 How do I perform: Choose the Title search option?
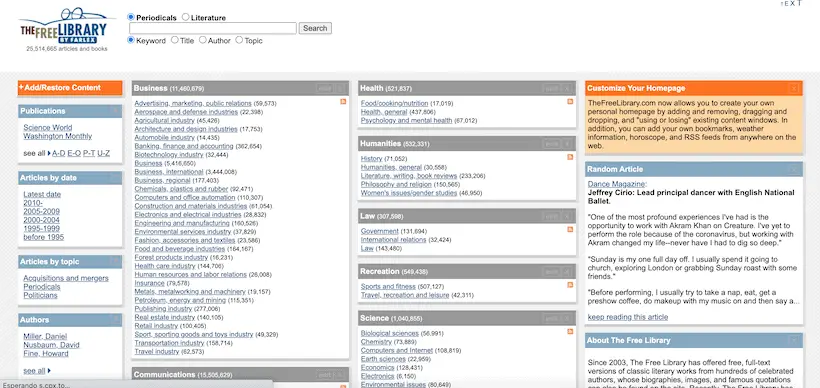pos(175,40)
